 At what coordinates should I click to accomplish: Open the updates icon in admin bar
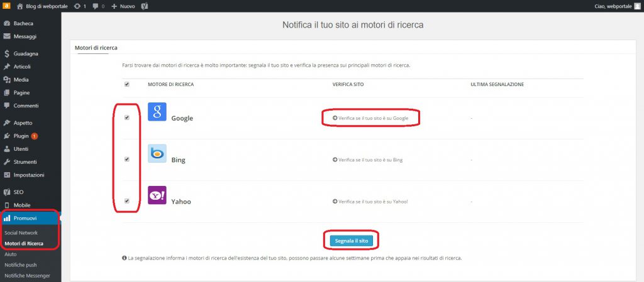tap(77, 6)
